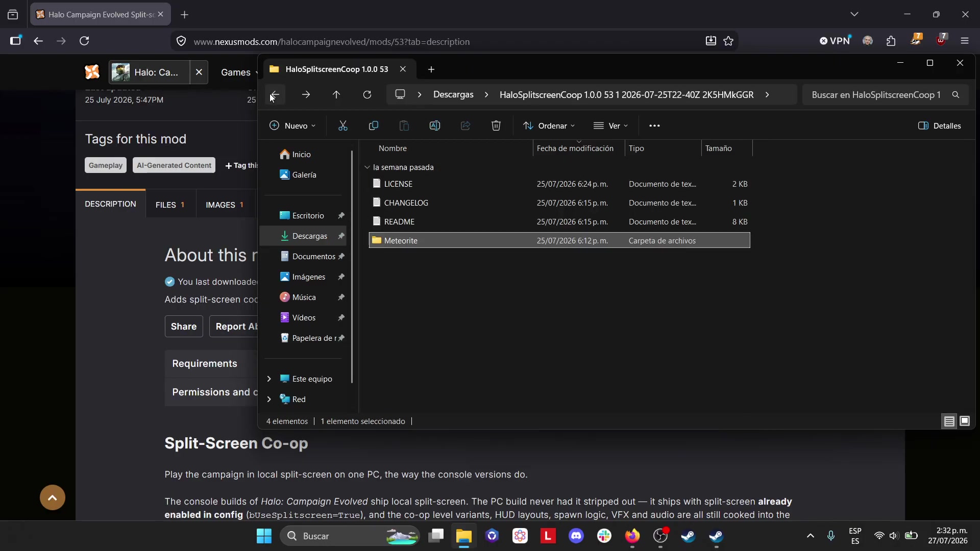Click the Cut scissors icon
The width and height of the screenshot is (980, 551).
[343, 126]
